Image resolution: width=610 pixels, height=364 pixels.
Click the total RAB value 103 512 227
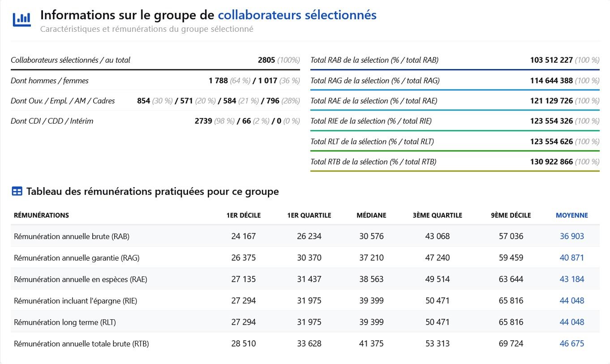(x=551, y=60)
